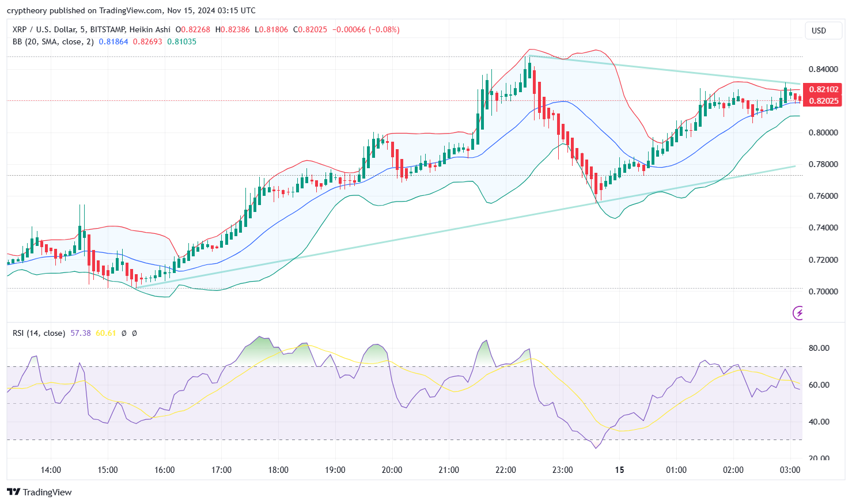
Task: Click the 23:00 time axis label
Action: (x=562, y=470)
